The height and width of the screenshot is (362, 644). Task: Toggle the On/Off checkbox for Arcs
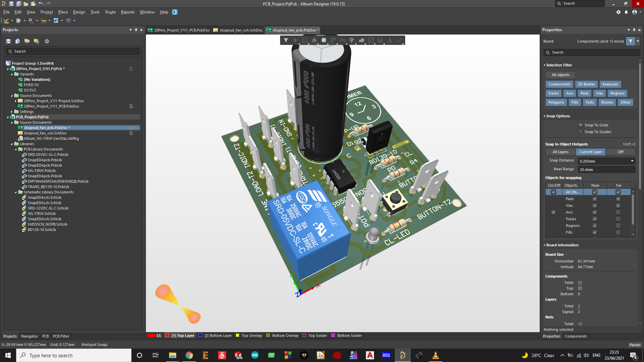553,212
